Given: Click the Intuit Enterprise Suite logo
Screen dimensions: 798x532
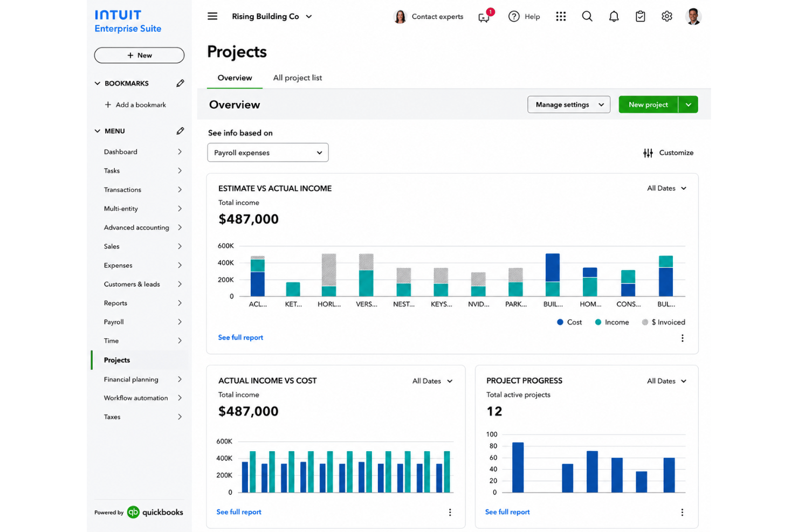Looking at the screenshot, I should pos(128,22).
